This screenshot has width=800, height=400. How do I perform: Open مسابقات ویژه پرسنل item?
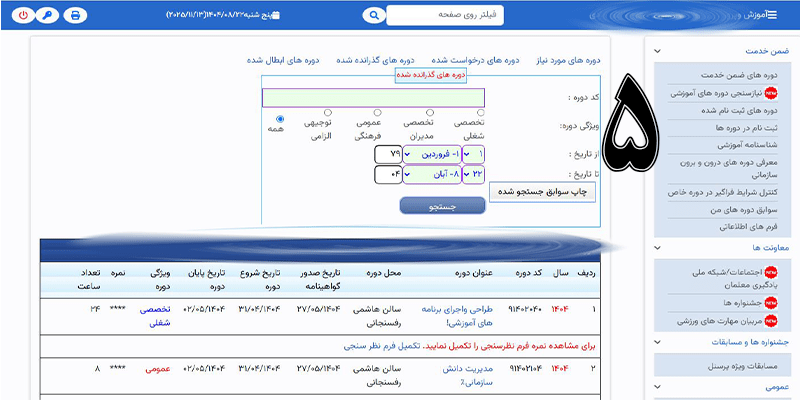(742, 366)
